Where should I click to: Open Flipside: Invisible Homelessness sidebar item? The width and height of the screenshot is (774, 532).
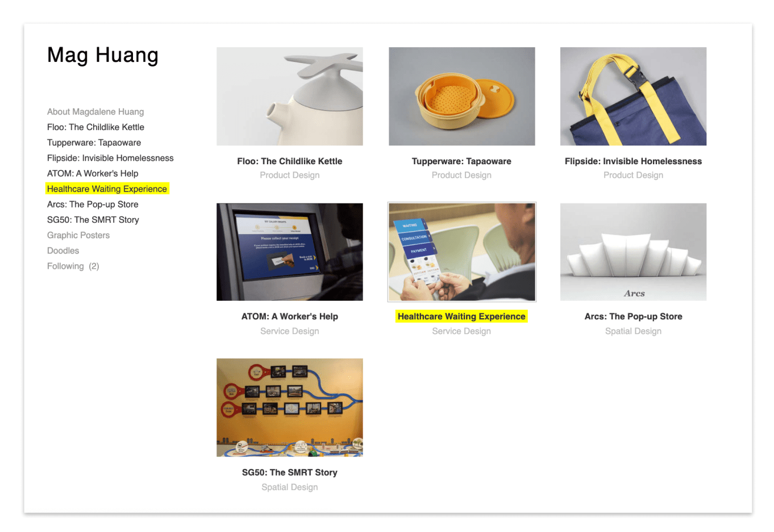pyautogui.click(x=110, y=157)
